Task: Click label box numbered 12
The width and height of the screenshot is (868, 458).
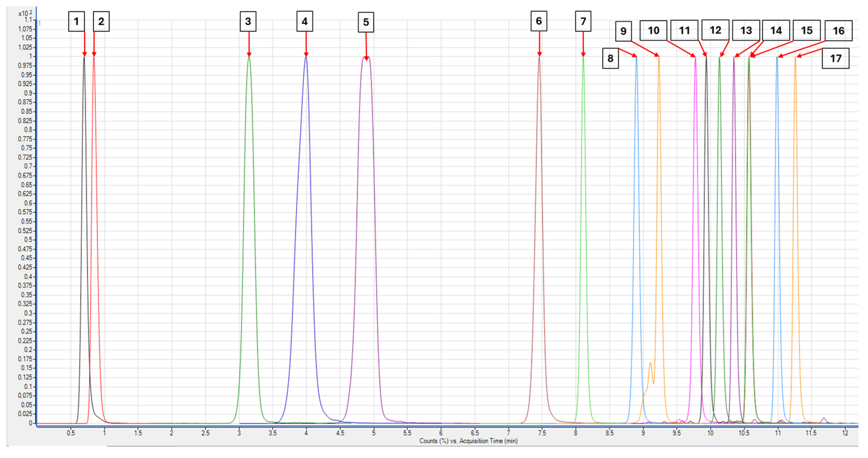Action: coord(715,30)
